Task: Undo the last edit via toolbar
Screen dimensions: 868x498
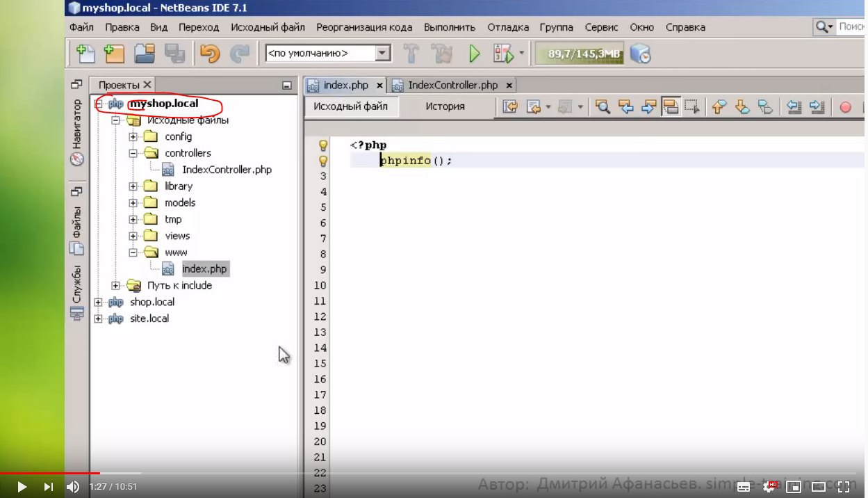Action: pos(209,54)
